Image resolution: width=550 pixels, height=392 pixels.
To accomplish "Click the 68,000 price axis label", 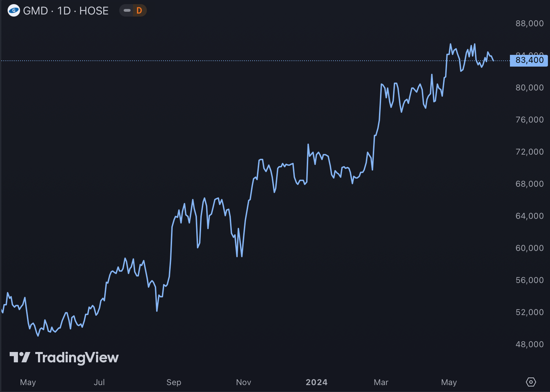I will [530, 184].
